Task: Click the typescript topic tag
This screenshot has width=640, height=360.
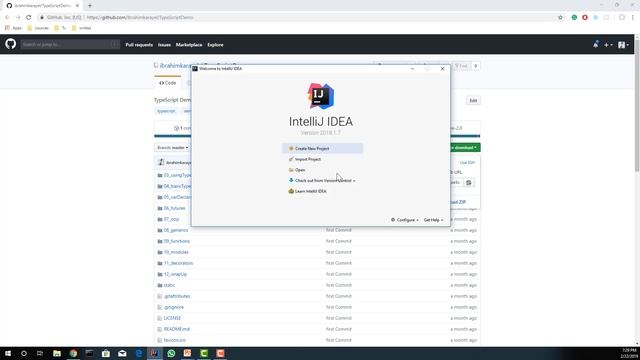Action: [x=166, y=111]
